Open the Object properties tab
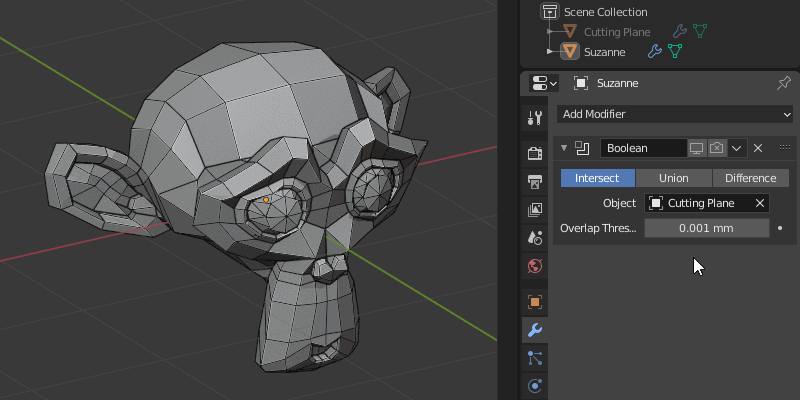This screenshot has height=400, width=800. coord(535,302)
